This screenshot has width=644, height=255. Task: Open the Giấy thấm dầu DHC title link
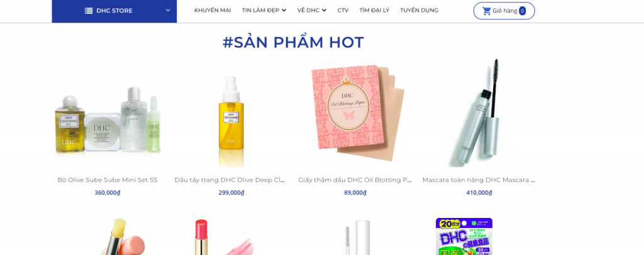click(x=355, y=180)
